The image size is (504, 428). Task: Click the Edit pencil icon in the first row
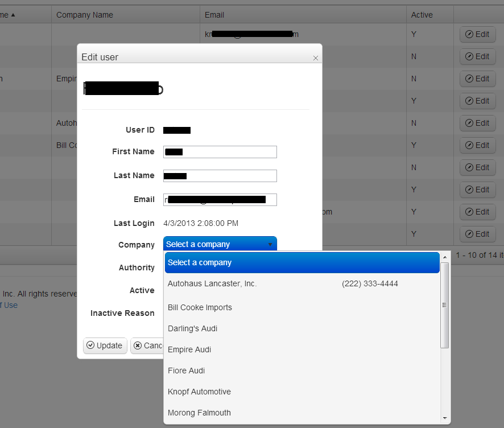tap(469, 34)
